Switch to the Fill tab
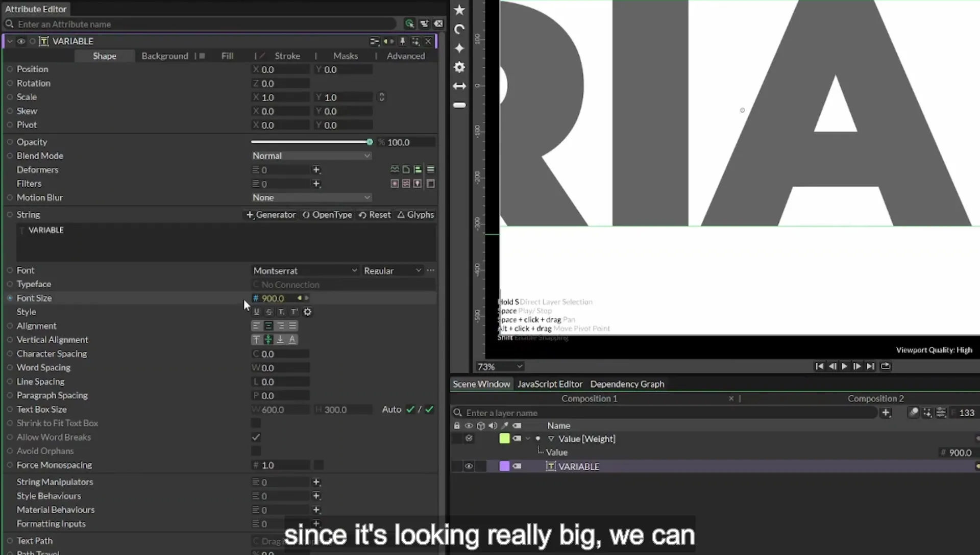Image resolution: width=980 pixels, height=555 pixels. (x=227, y=56)
